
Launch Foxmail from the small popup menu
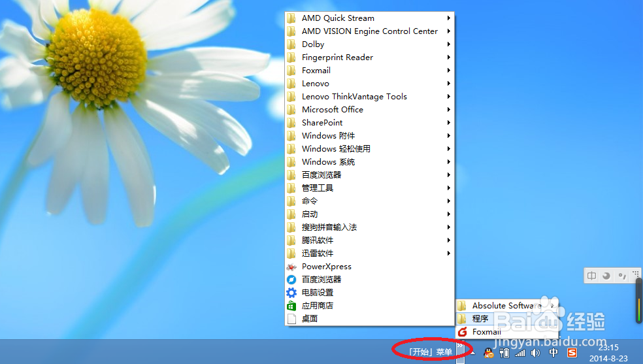506,331
